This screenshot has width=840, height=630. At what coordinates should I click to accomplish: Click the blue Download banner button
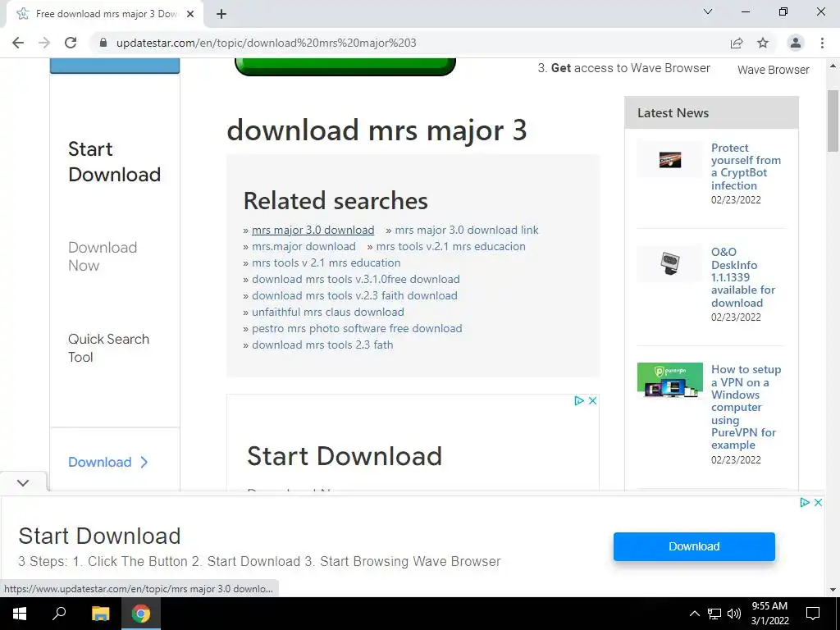pyautogui.click(x=694, y=546)
